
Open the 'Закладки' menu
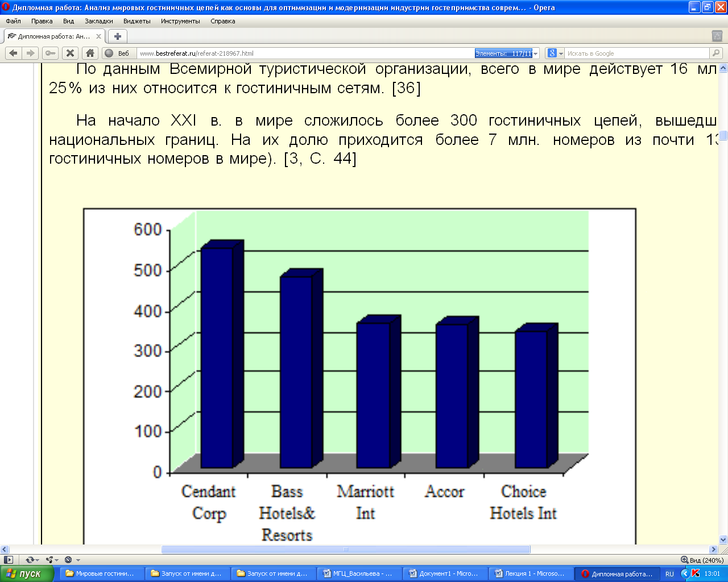pyautogui.click(x=99, y=21)
